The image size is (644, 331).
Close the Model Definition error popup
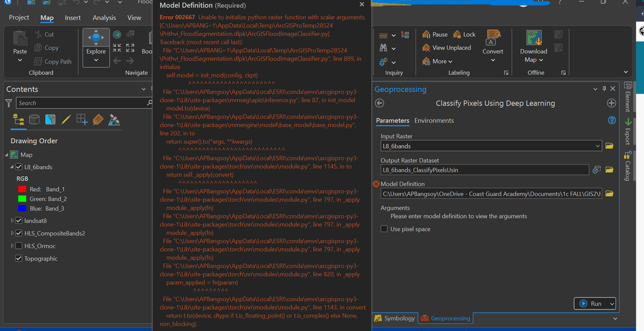362,5
